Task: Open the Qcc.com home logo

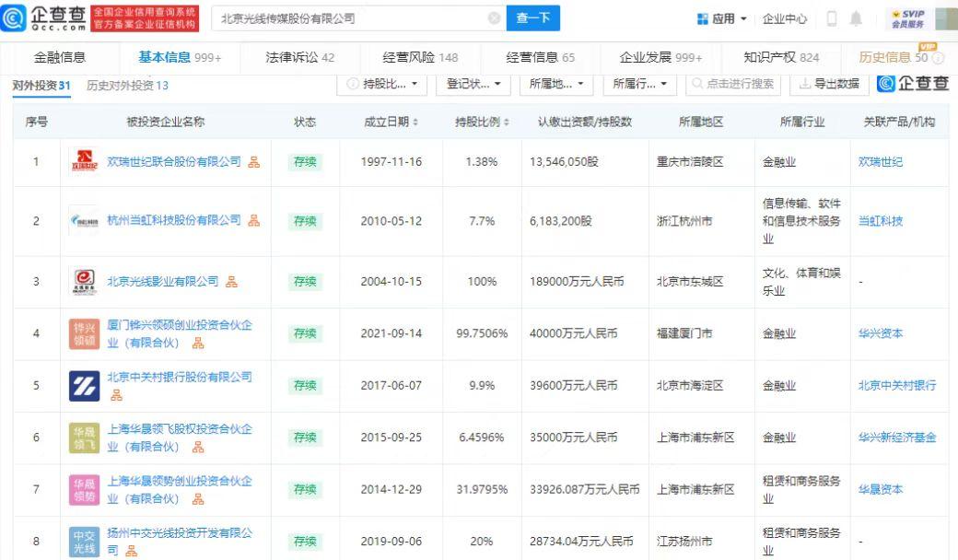Action: [44, 17]
